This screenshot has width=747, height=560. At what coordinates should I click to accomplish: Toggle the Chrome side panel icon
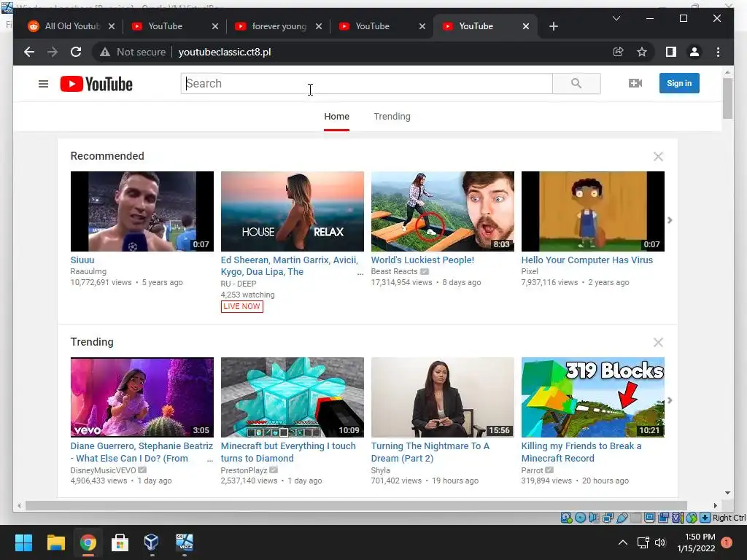click(x=671, y=52)
